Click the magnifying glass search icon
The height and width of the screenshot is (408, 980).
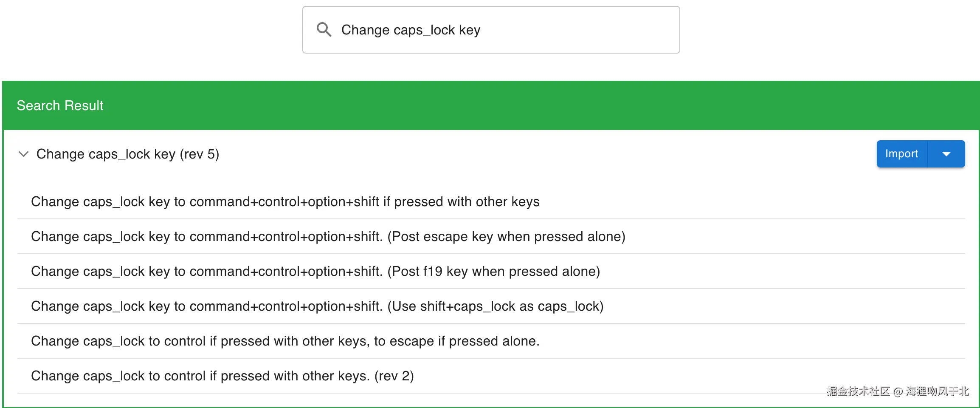pos(324,30)
